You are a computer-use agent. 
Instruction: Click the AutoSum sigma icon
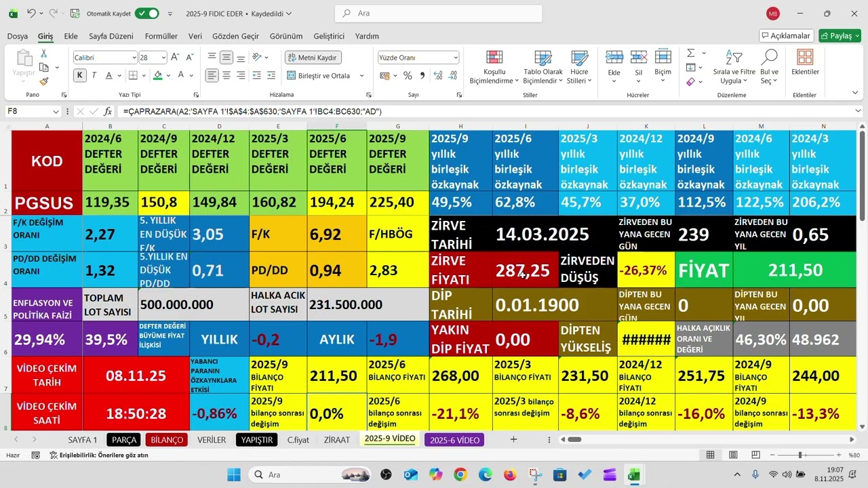click(690, 54)
